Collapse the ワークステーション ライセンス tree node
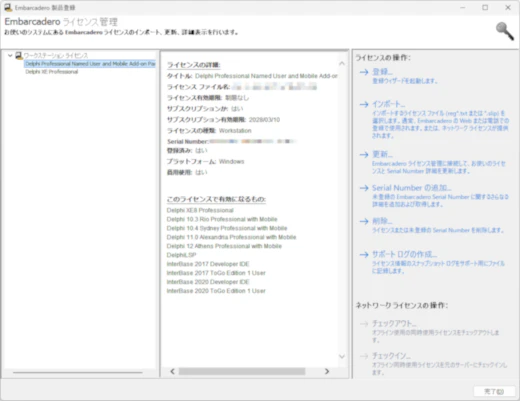Viewport: 520px width, 401px height. (10, 55)
